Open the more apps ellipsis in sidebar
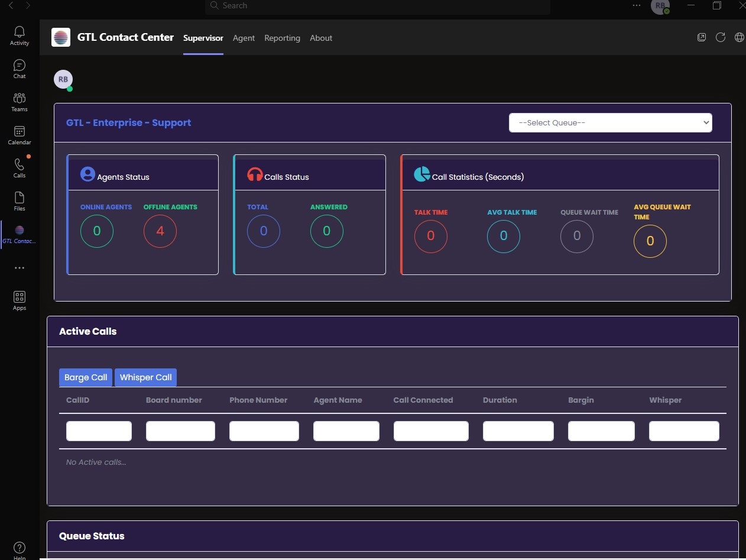Viewport: 746px width, 560px height. click(20, 268)
